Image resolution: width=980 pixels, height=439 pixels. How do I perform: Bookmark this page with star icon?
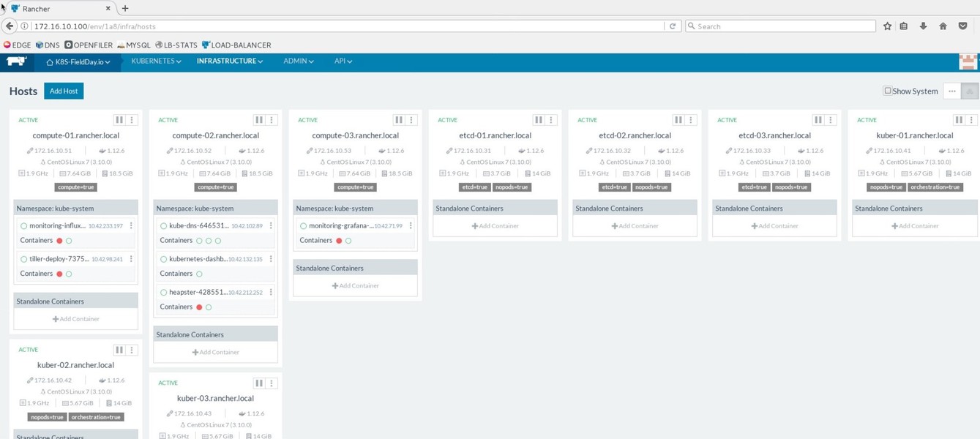[x=887, y=26]
